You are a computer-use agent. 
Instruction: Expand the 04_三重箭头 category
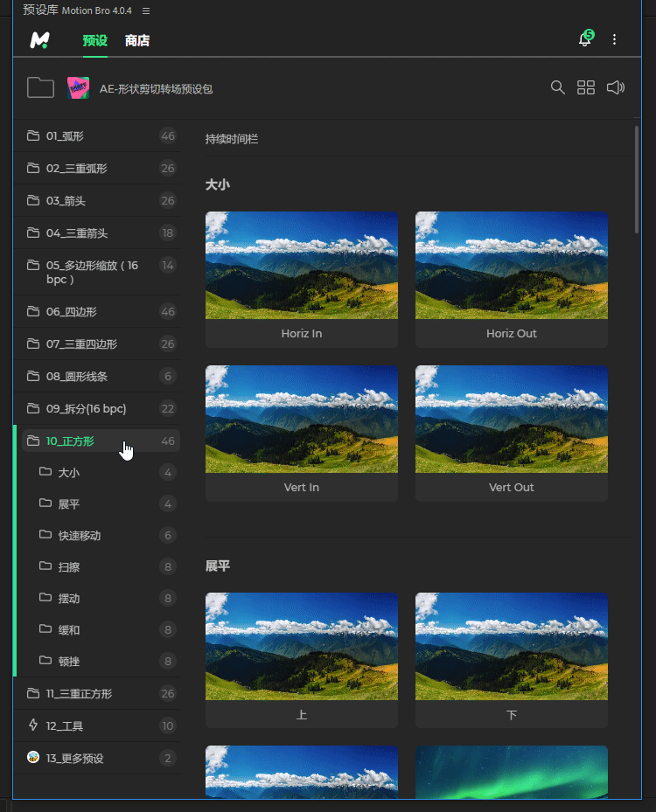[97, 233]
